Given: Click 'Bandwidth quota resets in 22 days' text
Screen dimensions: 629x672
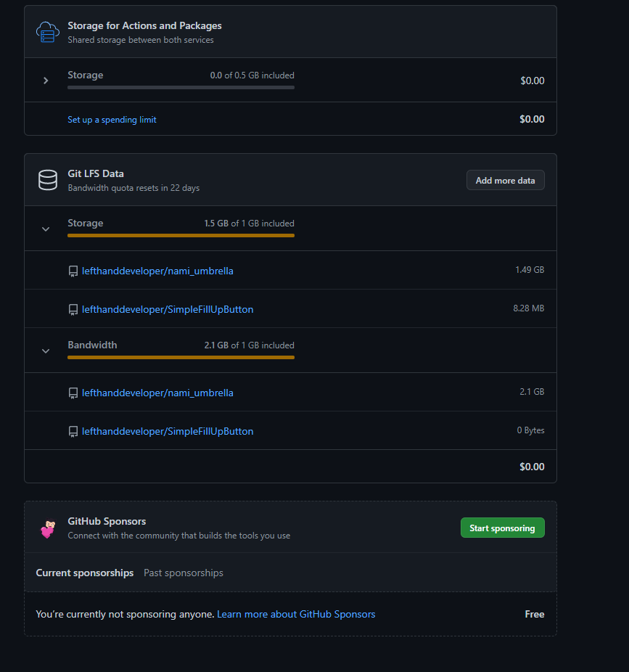Looking at the screenshot, I should click(x=133, y=188).
